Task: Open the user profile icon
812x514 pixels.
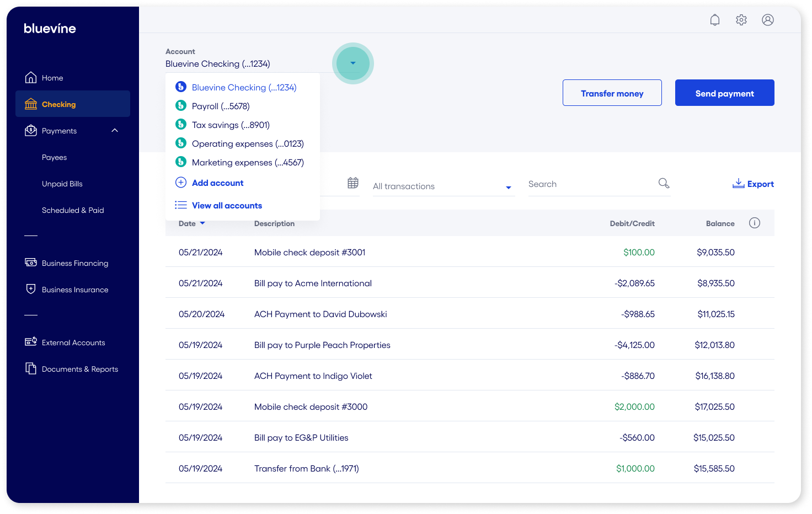Action: point(768,20)
